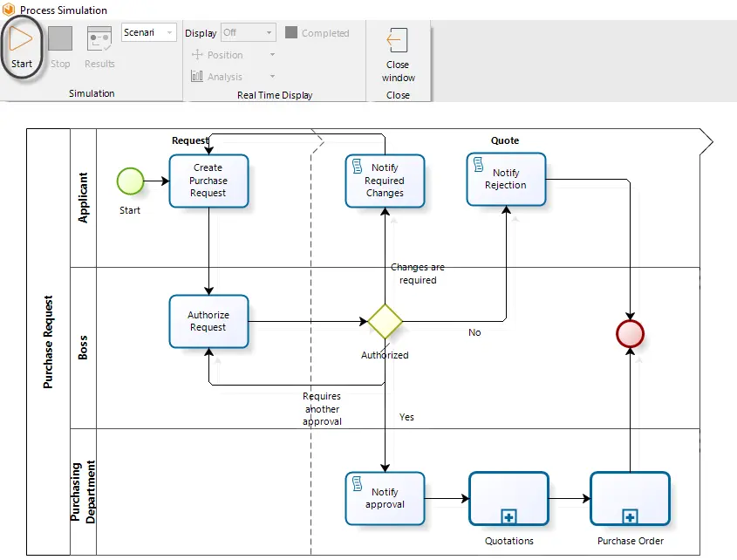Select the Notify Rejection task
This screenshot has width=737, height=560.
point(506,179)
